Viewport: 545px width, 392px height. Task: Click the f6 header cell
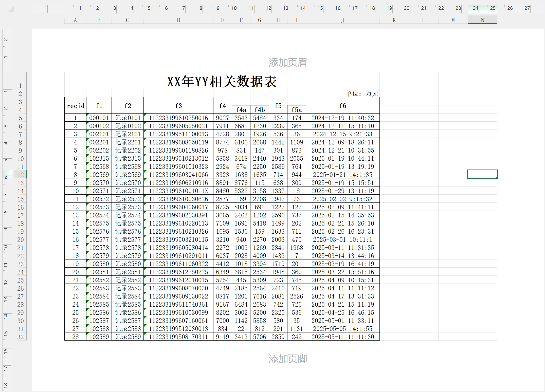343,106
